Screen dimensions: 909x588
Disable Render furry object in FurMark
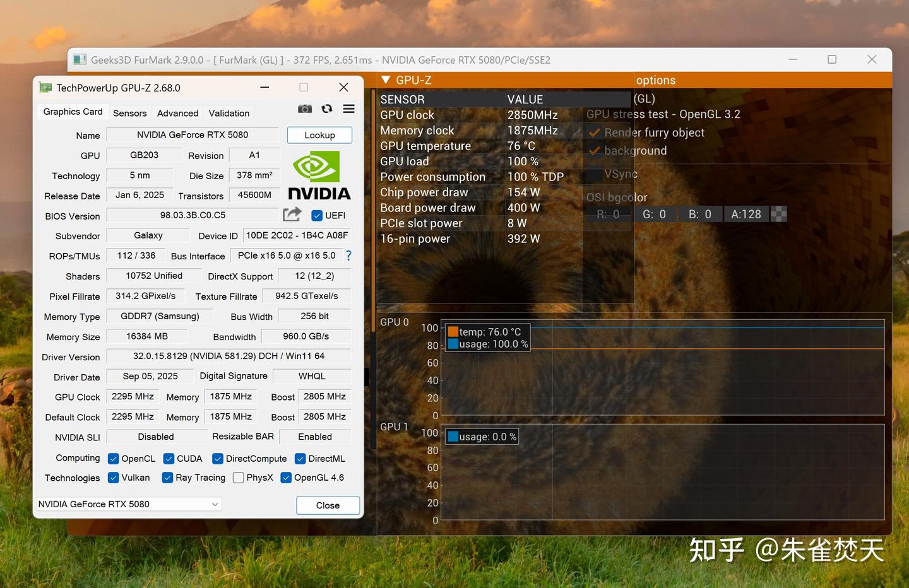(x=594, y=132)
